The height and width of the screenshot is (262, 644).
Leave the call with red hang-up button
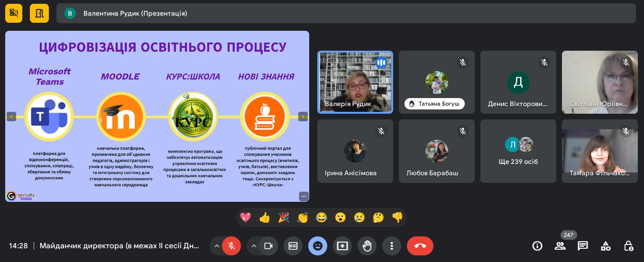tap(420, 246)
